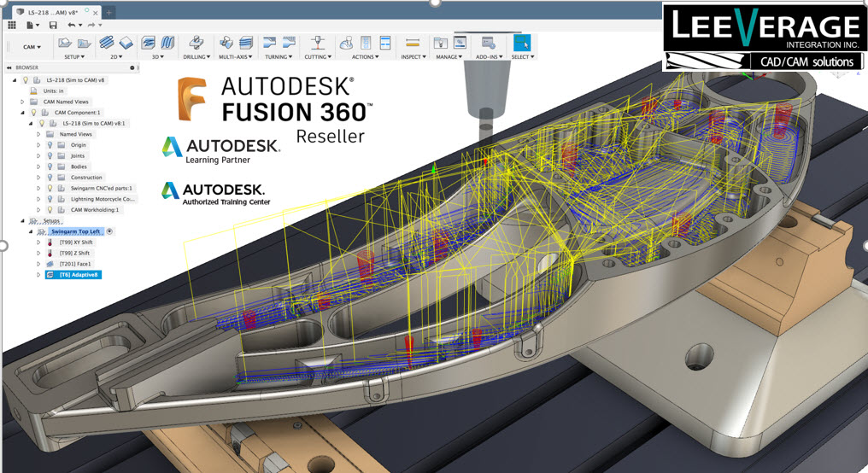Image resolution: width=868 pixels, height=473 pixels.
Task: Hide Swingarm CNC'ed parts:1 component
Action: click(x=50, y=188)
